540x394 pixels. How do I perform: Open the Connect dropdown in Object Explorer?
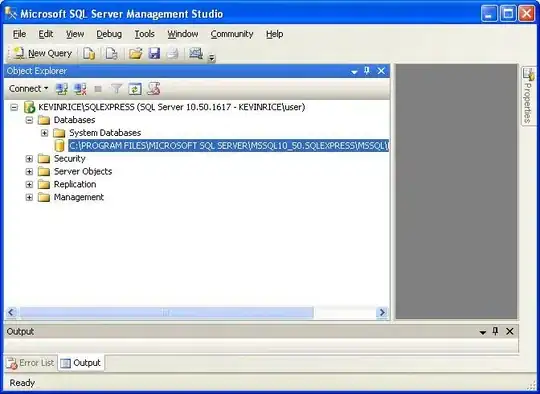[x=29, y=89]
